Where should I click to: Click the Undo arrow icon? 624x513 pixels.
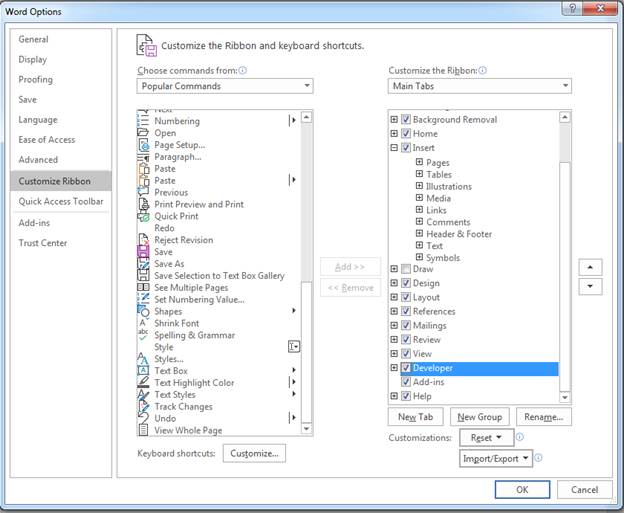pyautogui.click(x=143, y=418)
